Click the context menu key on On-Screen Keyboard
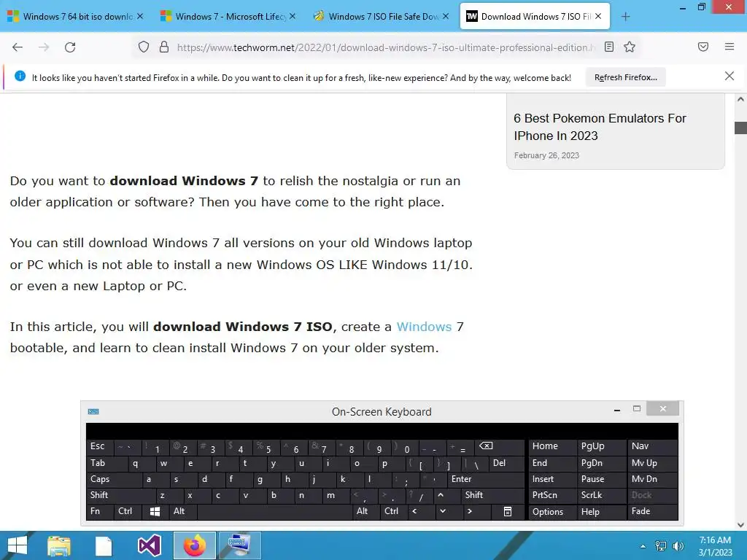 click(x=508, y=511)
